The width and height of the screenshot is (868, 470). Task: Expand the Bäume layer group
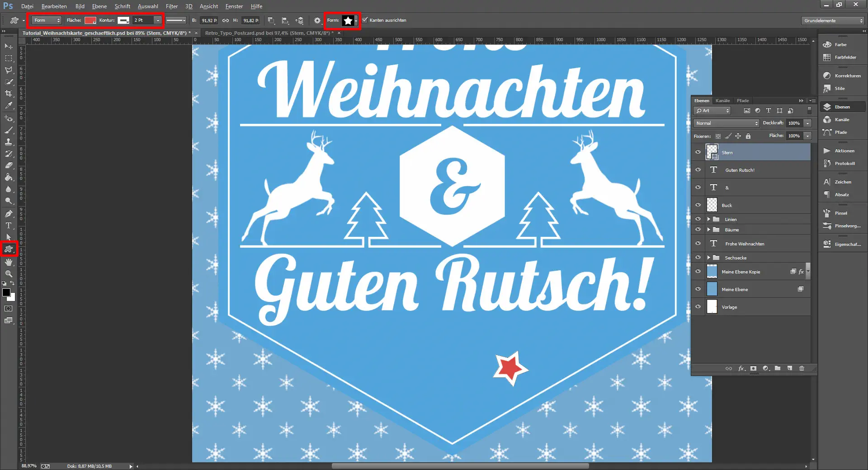pos(709,230)
